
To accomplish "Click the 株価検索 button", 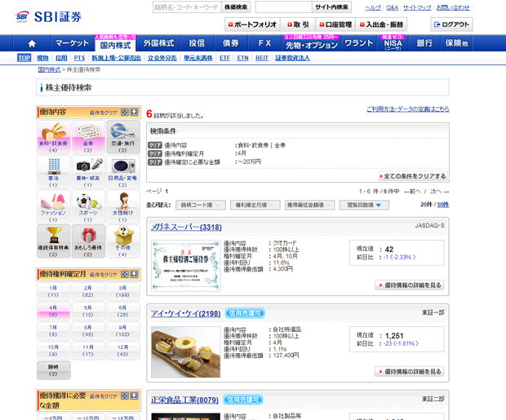I will (x=236, y=7).
